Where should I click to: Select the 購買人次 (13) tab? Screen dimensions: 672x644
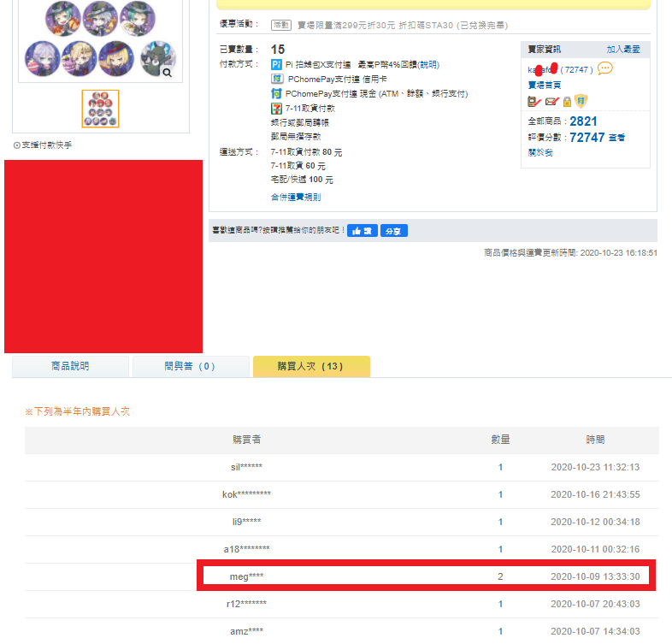click(311, 366)
